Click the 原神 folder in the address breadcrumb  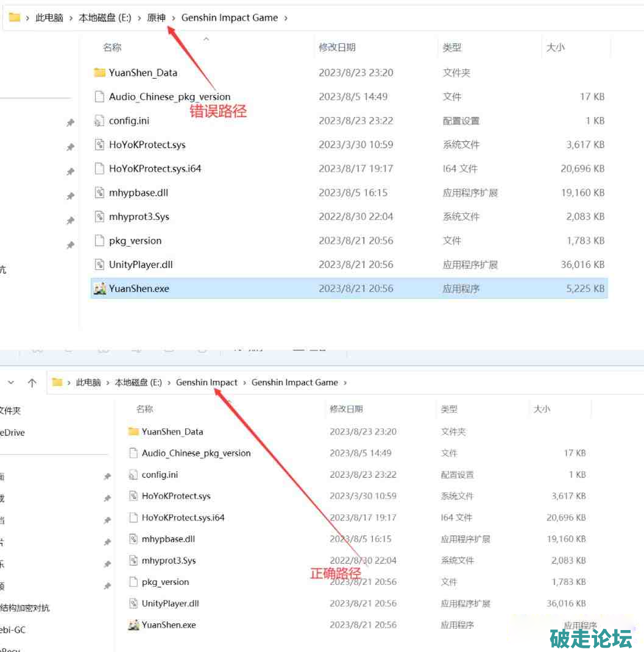click(157, 18)
